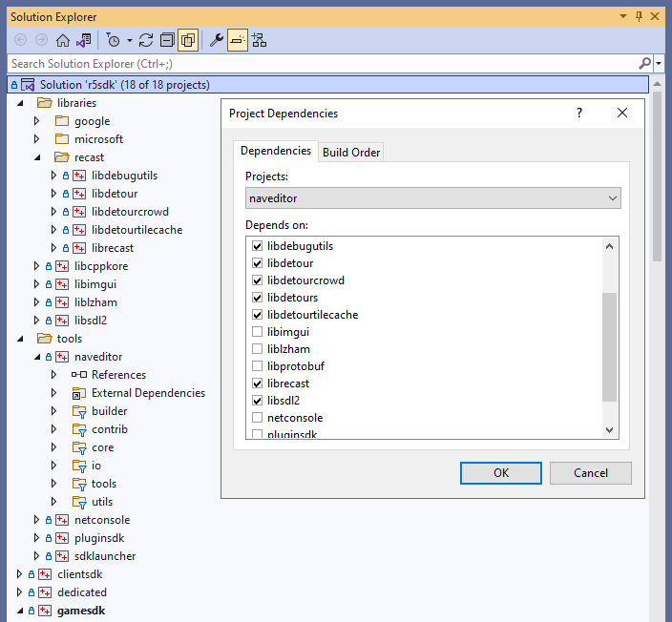This screenshot has width=672, height=622.
Task: Open the Pending Changes Filter clock icon
Action: tap(114, 40)
